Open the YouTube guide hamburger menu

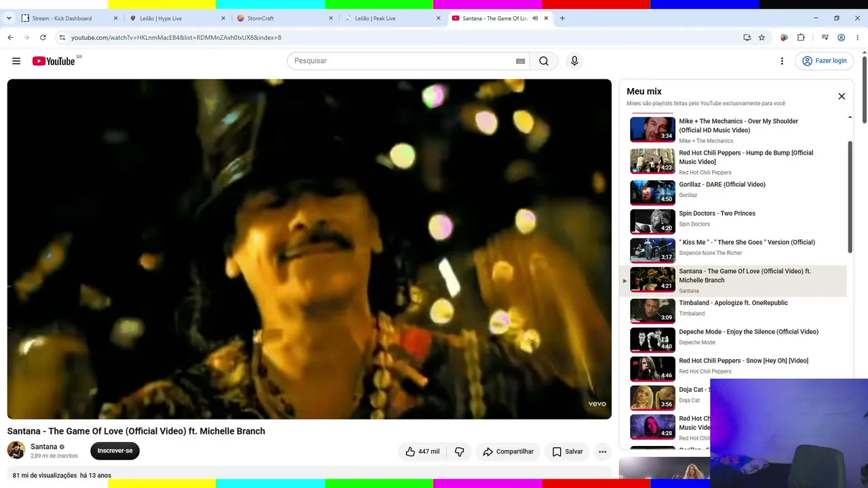coord(16,61)
